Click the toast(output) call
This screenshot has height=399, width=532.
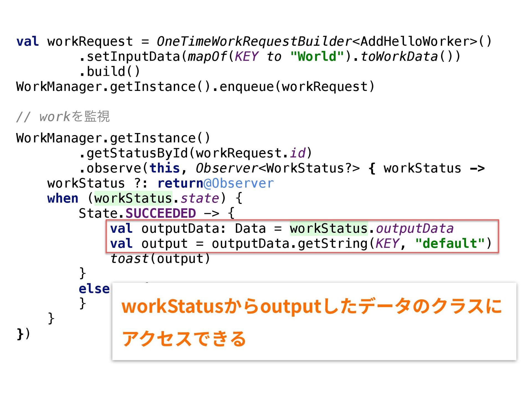[x=160, y=259]
